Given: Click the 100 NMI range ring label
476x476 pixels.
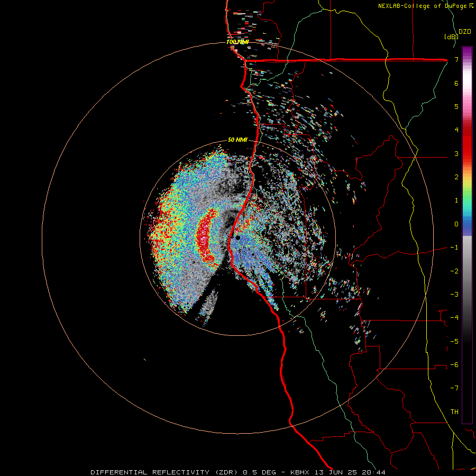Looking at the screenshot, I should tap(237, 42).
